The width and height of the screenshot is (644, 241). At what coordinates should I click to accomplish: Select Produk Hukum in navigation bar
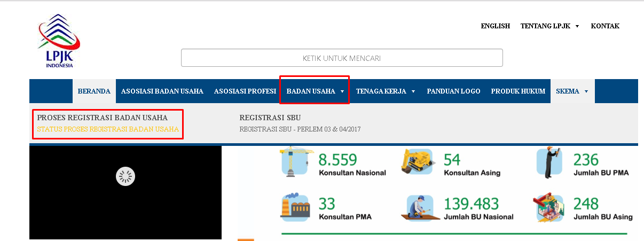518,91
